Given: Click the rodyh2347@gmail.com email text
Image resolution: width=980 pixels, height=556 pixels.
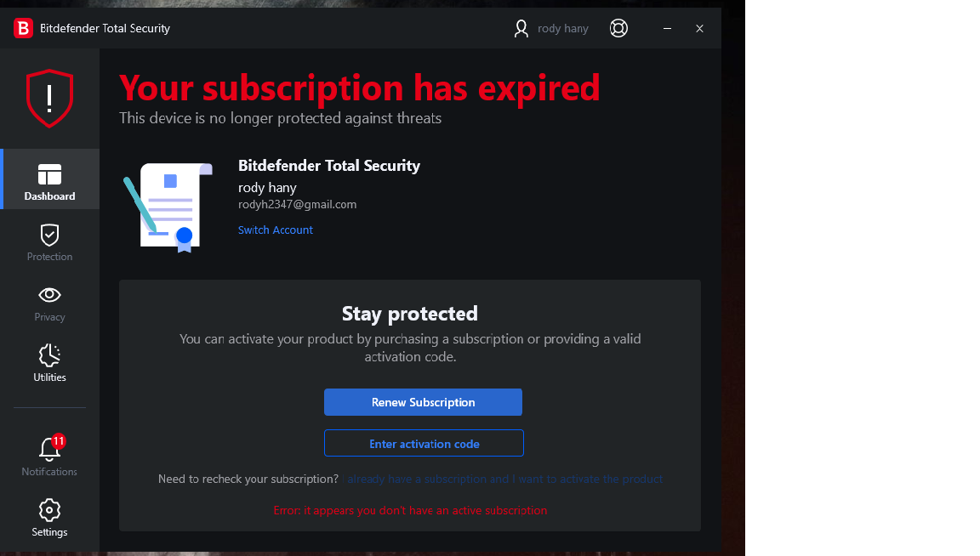Looking at the screenshot, I should pyautogui.click(x=297, y=204).
